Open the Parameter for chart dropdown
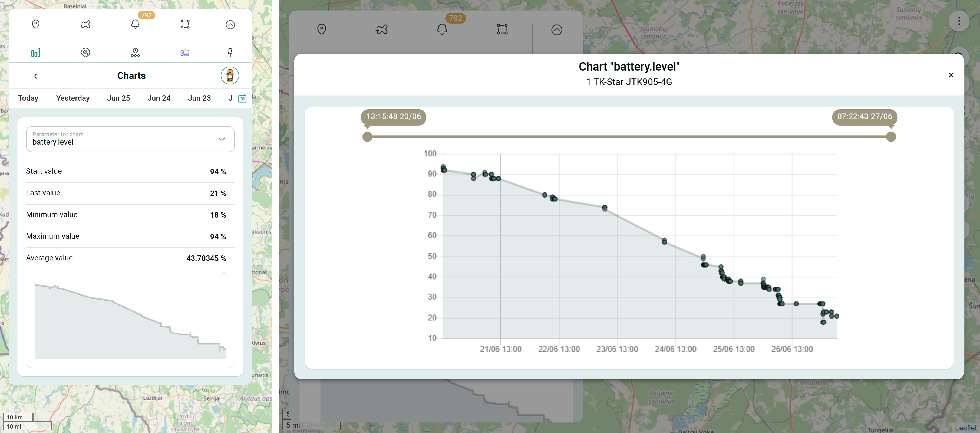The width and height of the screenshot is (980, 433). pyautogui.click(x=130, y=139)
